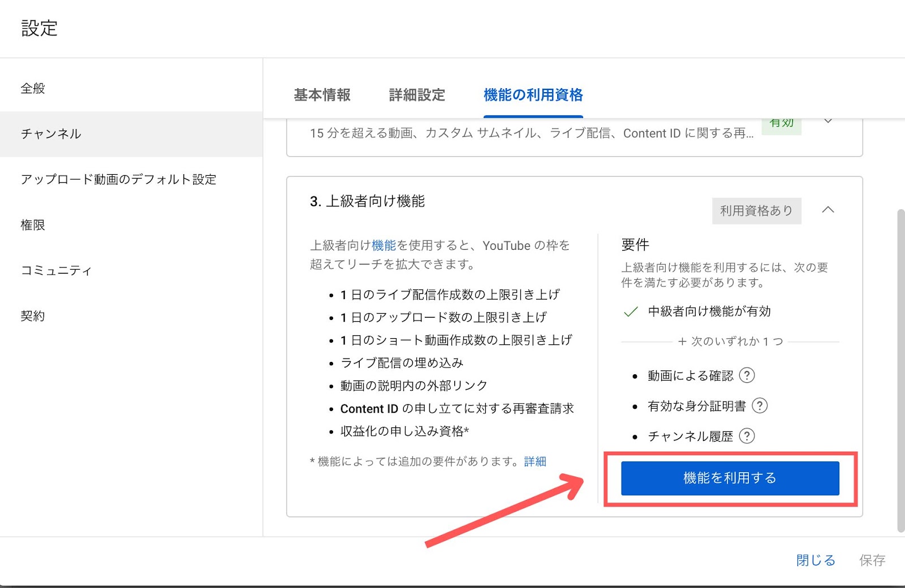Select the 機能の利用資格 tab

(x=533, y=95)
